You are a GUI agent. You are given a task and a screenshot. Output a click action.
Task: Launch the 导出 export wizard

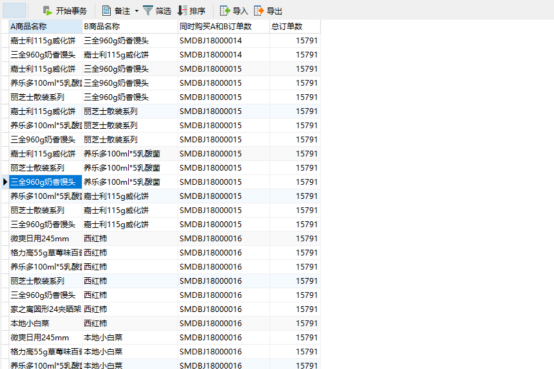point(268,11)
